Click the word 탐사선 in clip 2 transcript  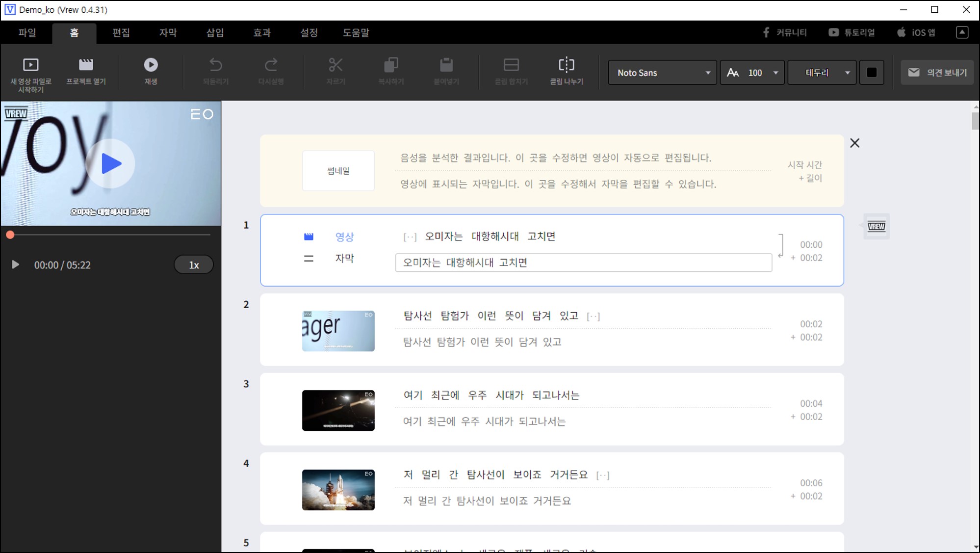tap(417, 316)
